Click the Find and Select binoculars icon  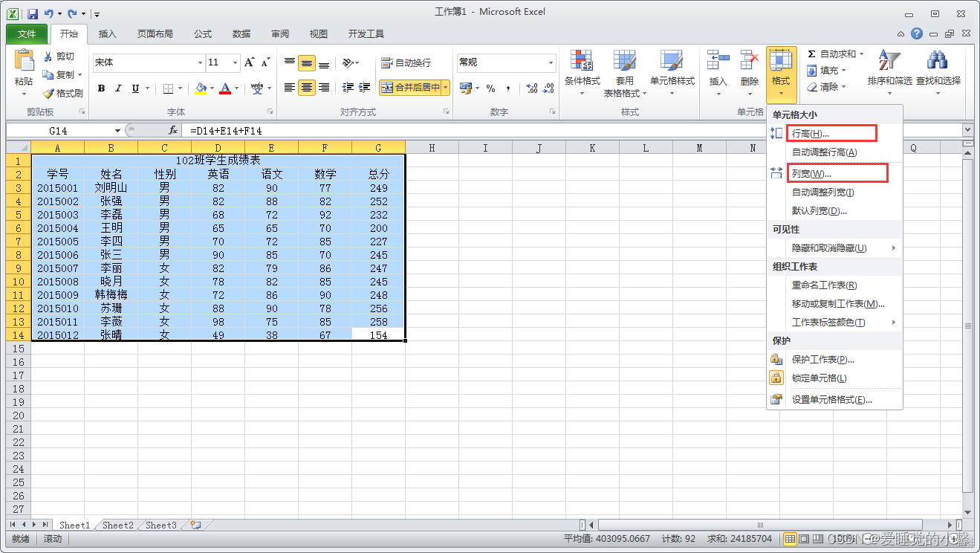[x=938, y=61]
